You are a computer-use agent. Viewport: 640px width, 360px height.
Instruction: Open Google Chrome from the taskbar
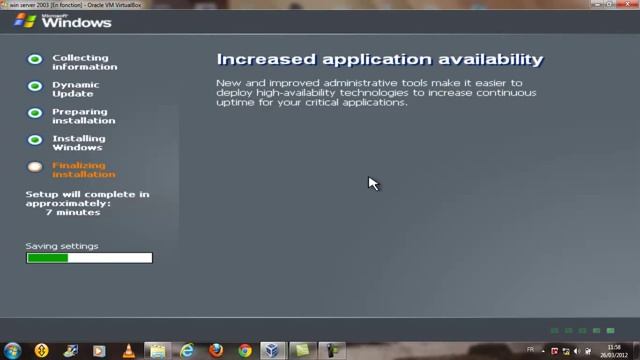point(245,351)
